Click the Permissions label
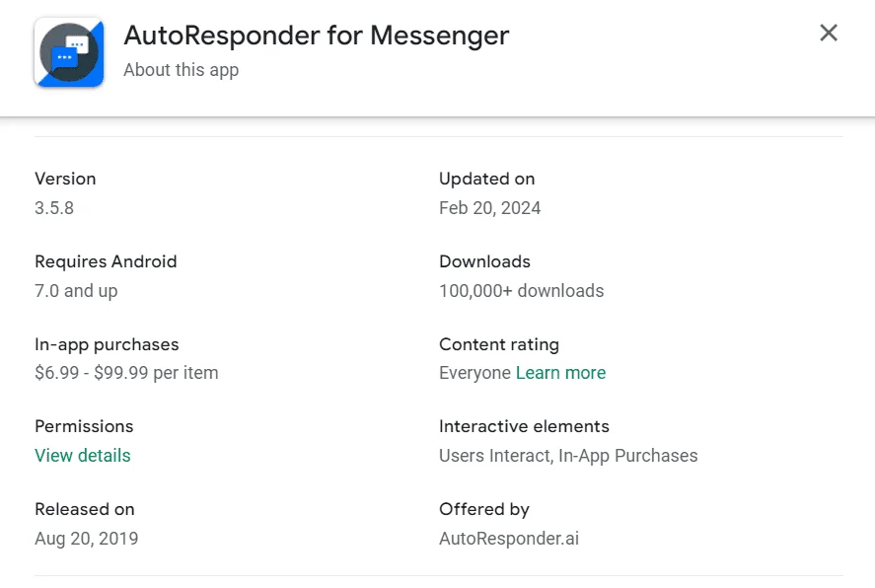Viewport: 875px width, 588px height. [x=84, y=427]
